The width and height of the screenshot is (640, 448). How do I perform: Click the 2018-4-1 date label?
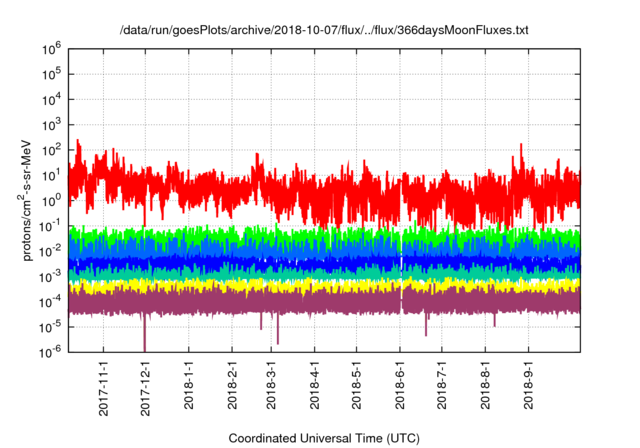[x=314, y=386]
